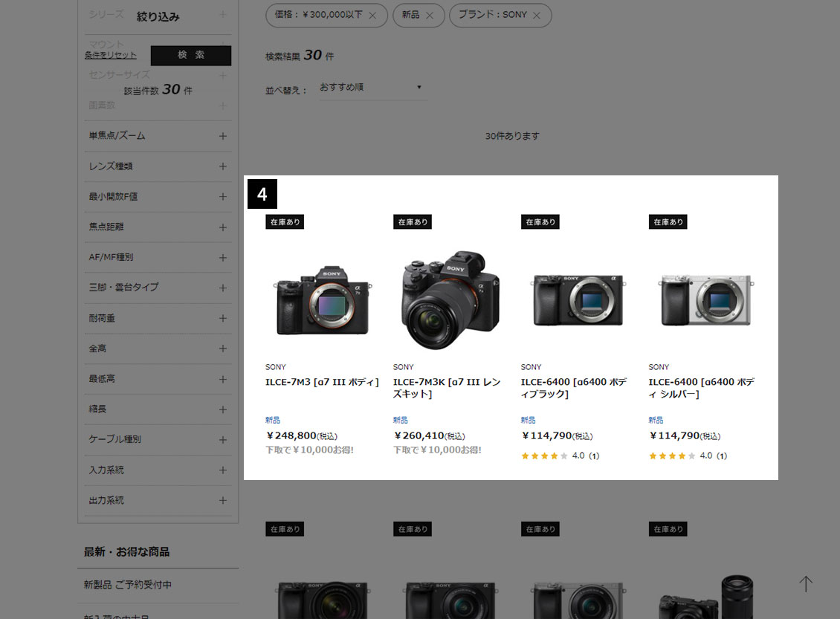Expand the 入力系統 filter

click(158, 470)
